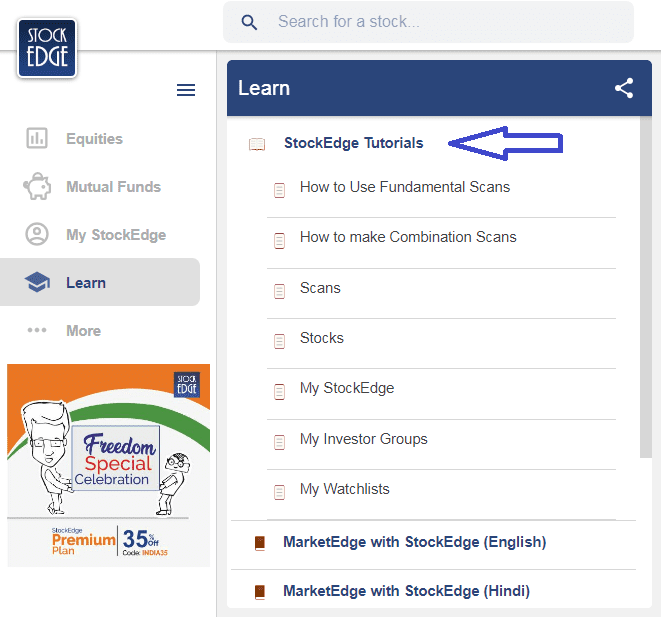Screen dimensions: 661x617
Task: Click the Mutual Funds piggy bank icon
Action: coord(37,186)
